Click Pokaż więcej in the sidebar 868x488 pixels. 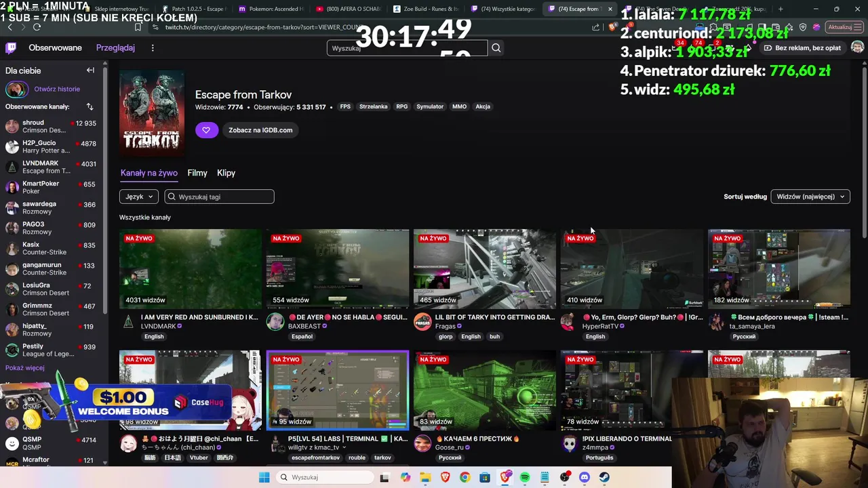tap(24, 367)
